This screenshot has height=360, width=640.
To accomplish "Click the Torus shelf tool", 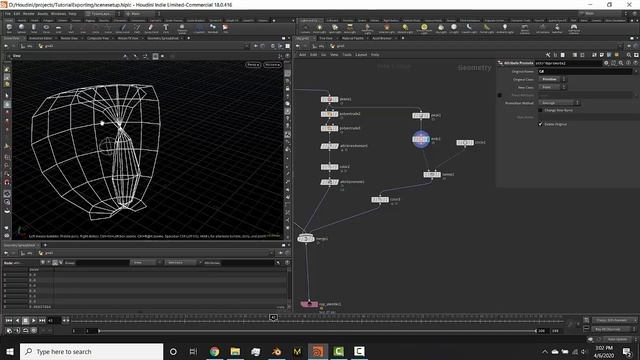I will coord(46,29).
